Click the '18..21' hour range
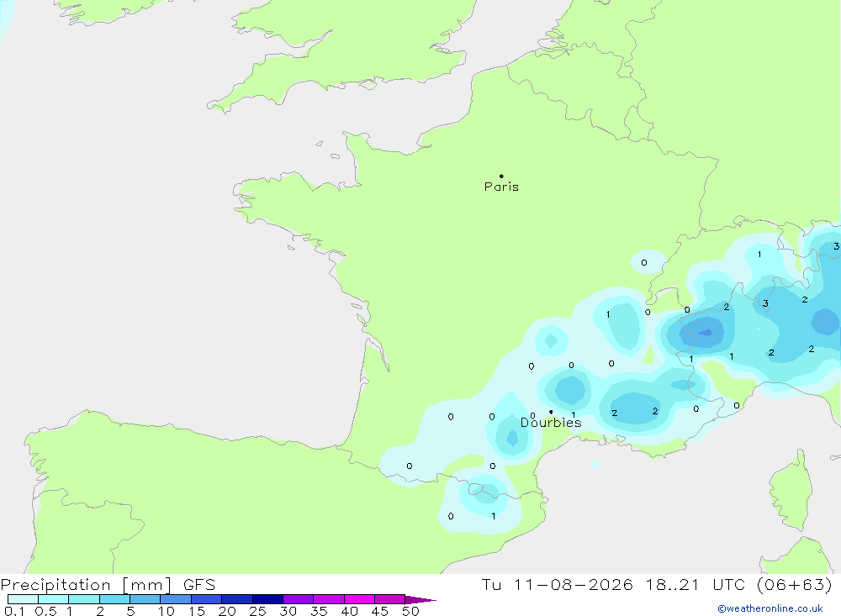The width and height of the screenshot is (841, 616). point(673,584)
